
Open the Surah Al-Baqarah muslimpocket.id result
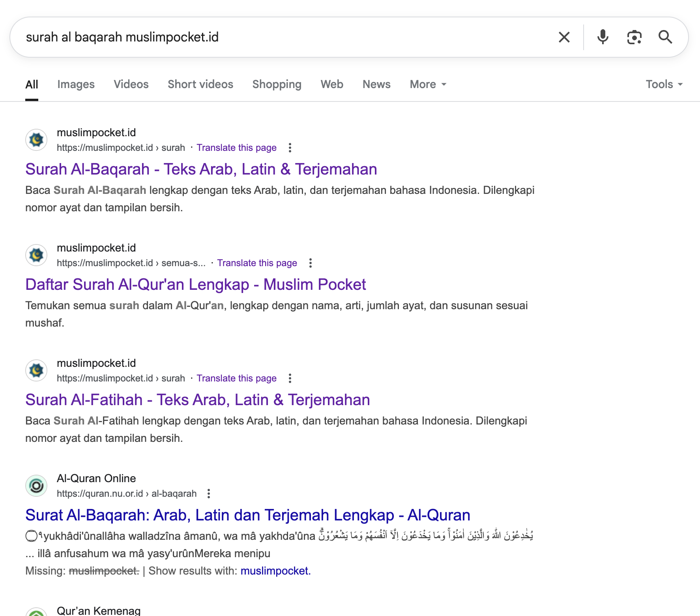pyautogui.click(x=201, y=169)
